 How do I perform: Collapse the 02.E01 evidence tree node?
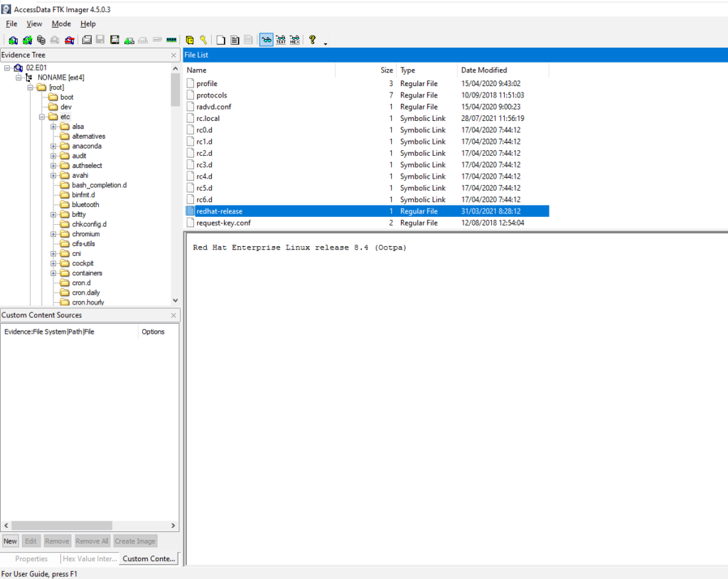7,67
